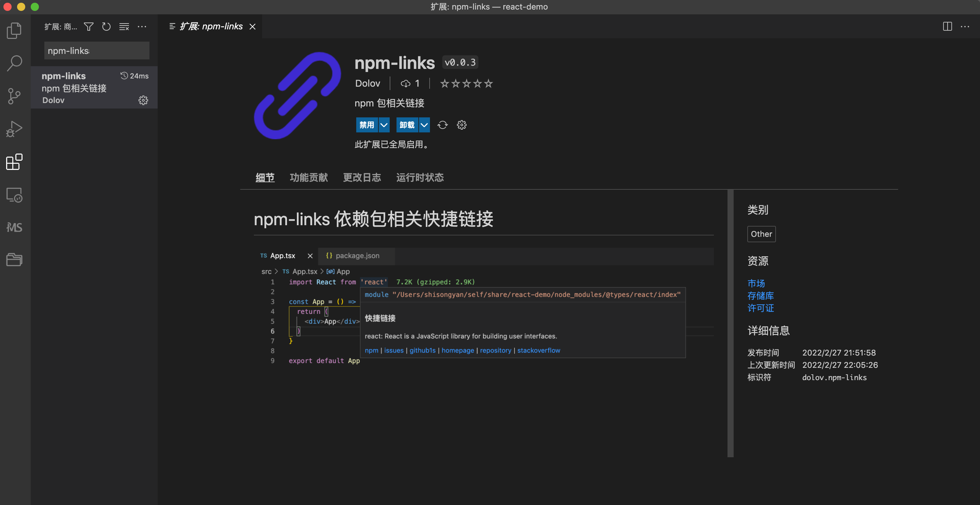The width and height of the screenshot is (980, 505).
Task: Open the npm-links extension gear menu
Action: [143, 100]
